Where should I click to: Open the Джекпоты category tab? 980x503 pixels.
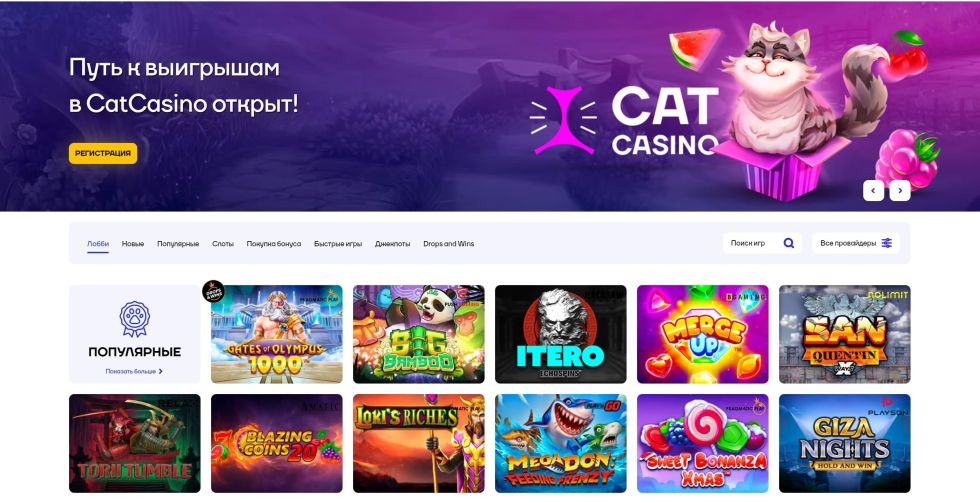392,244
